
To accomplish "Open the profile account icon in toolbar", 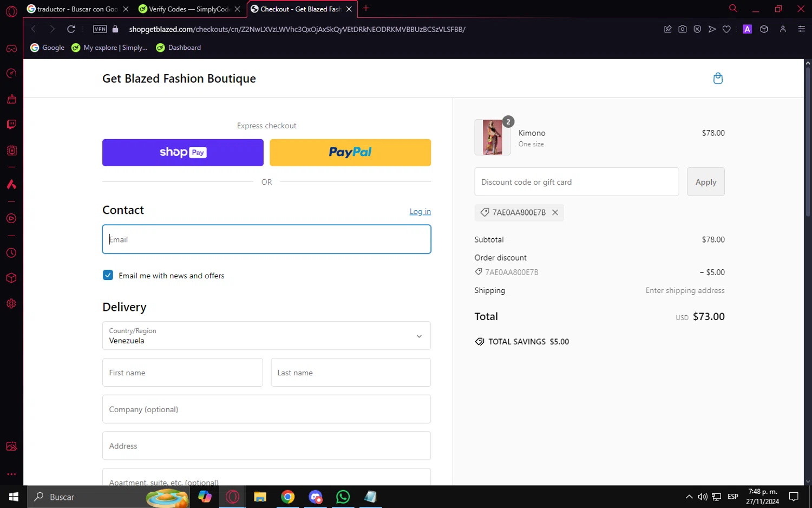I will [783, 29].
